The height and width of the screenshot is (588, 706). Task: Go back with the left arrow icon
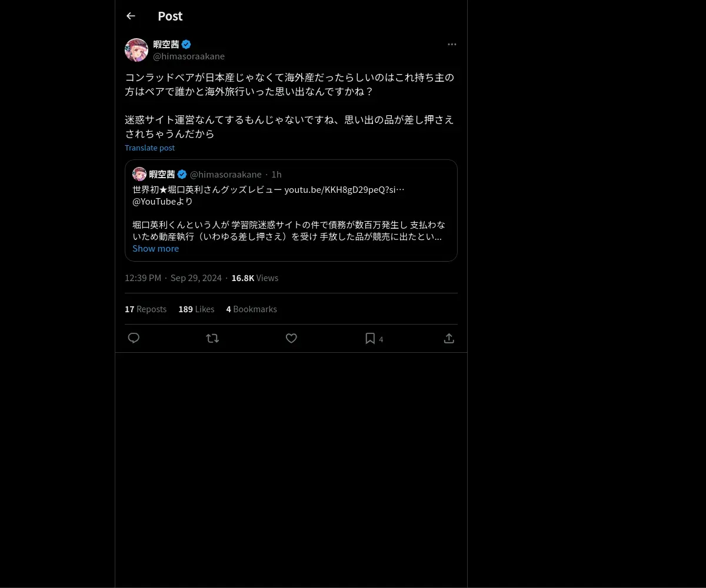[x=131, y=16]
